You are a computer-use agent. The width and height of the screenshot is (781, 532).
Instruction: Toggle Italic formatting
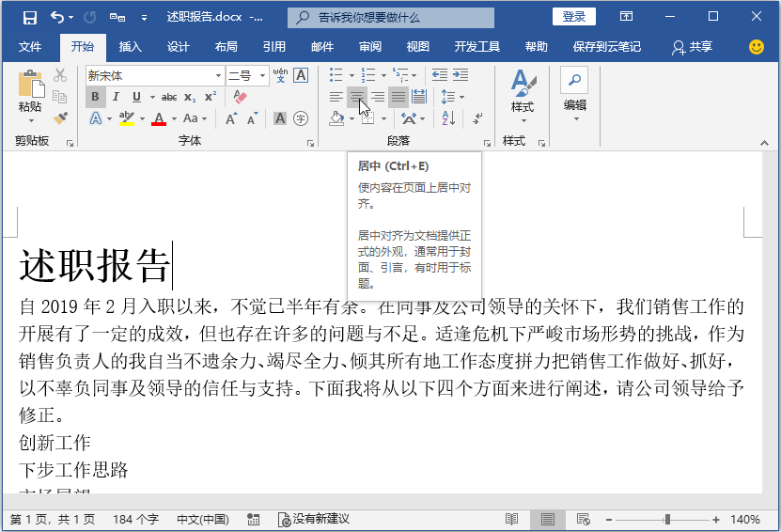(116, 97)
